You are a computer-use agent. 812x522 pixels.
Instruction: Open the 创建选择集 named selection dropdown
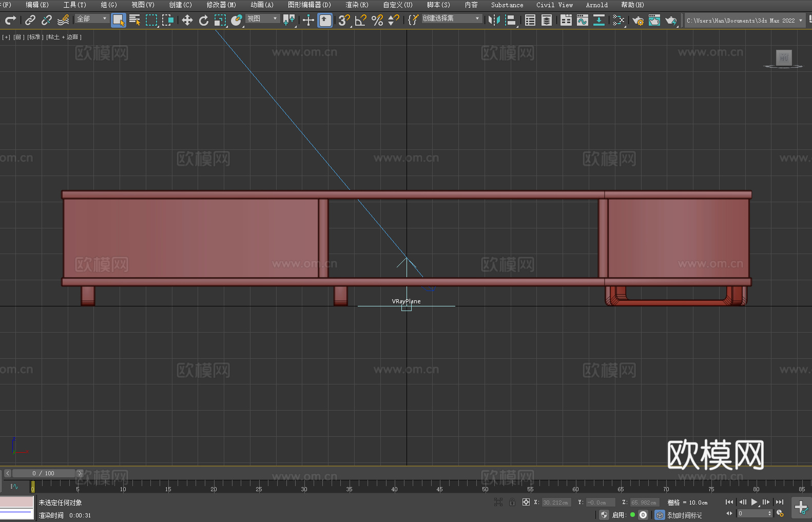[452, 18]
